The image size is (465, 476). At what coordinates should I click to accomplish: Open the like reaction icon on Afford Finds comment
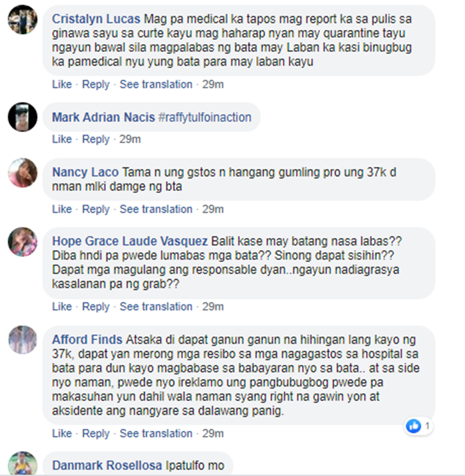[x=414, y=426]
